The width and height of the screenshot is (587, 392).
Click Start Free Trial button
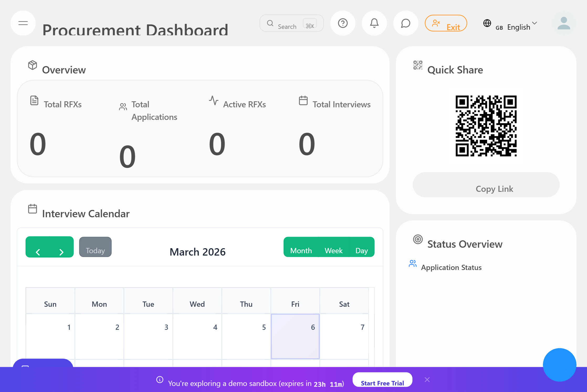click(x=382, y=380)
